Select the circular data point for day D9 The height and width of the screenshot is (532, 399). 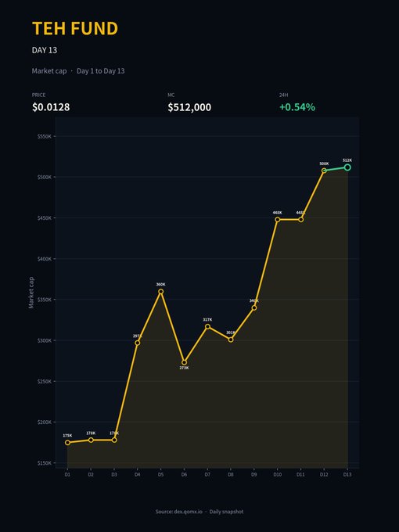254,307
